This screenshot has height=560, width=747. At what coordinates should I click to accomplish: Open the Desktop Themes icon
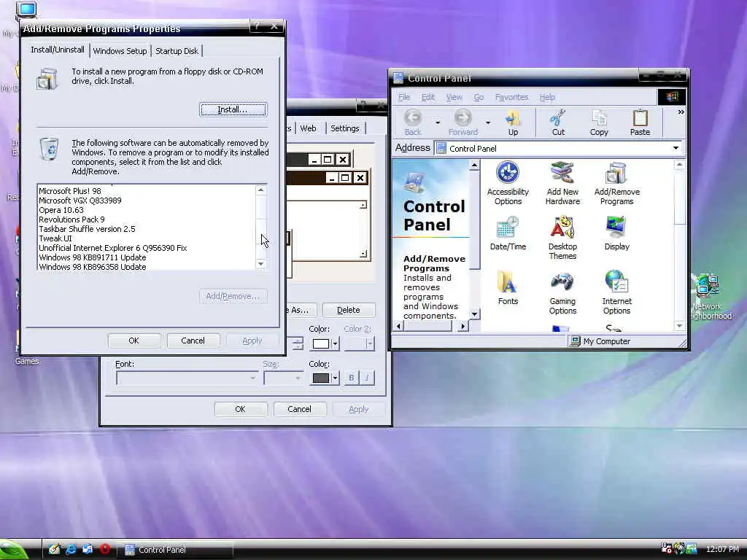[x=562, y=238]
